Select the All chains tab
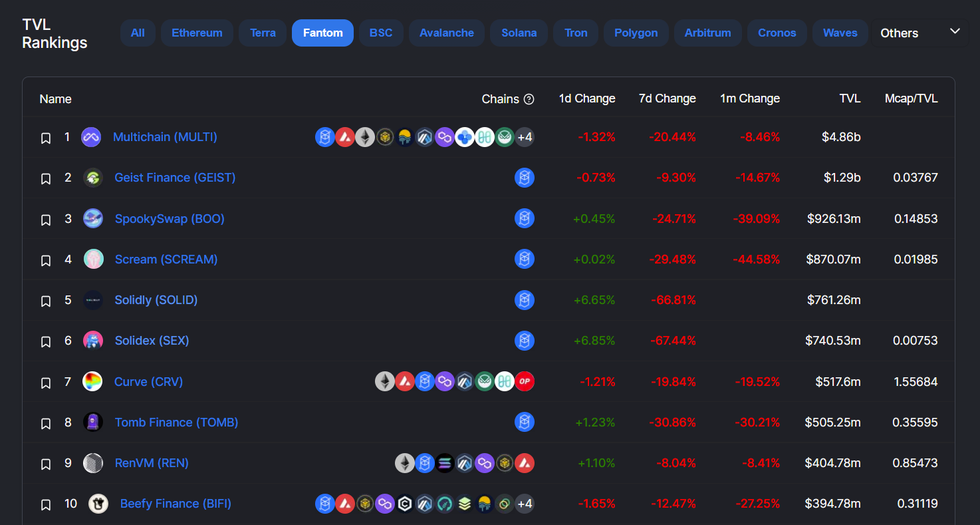The image size is (980, 525). pyautogui.click(x=138, y=33)
